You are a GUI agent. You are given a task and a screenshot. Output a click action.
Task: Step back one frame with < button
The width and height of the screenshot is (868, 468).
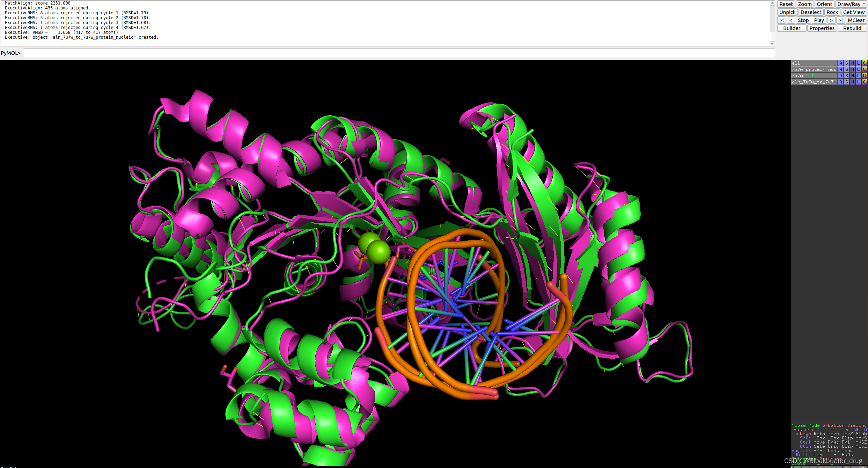point(791,20)
